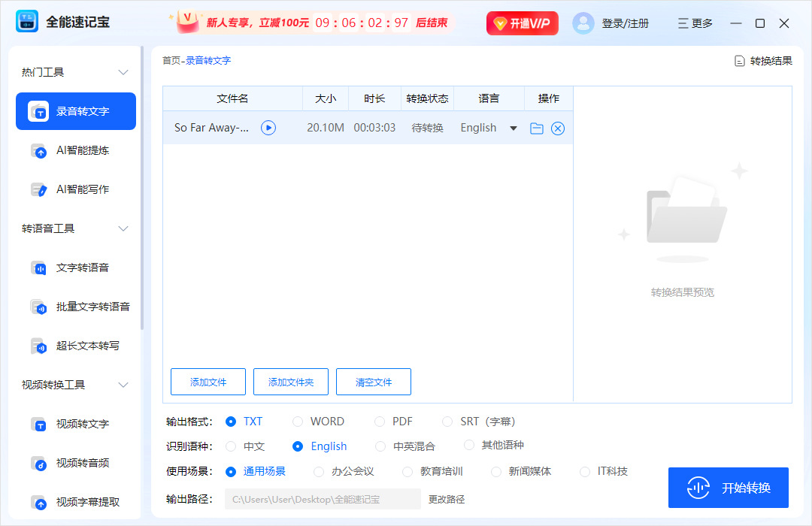Click 录音转文字 breadcrumb link

click(208, 61)
